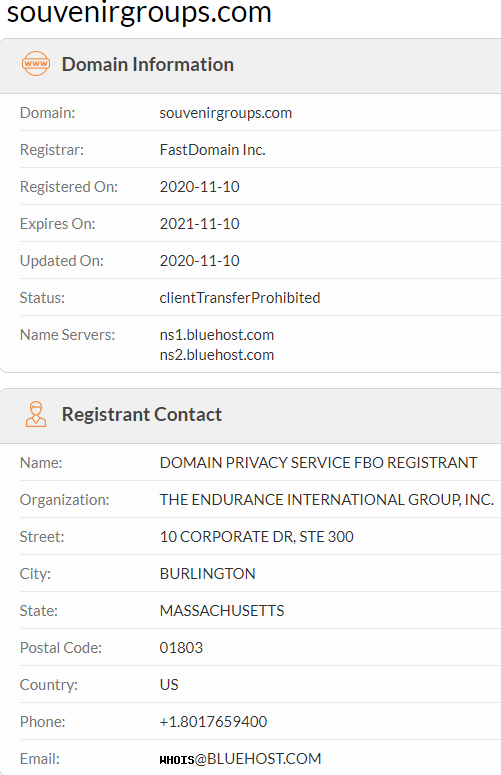Click the registered date 2020-11-10
The height and width of the screenshot is (775, 501).
coord(200,187)
